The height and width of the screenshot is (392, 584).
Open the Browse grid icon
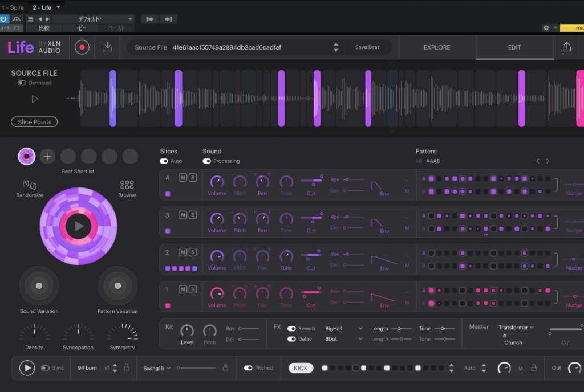click(x=127, y=185)
